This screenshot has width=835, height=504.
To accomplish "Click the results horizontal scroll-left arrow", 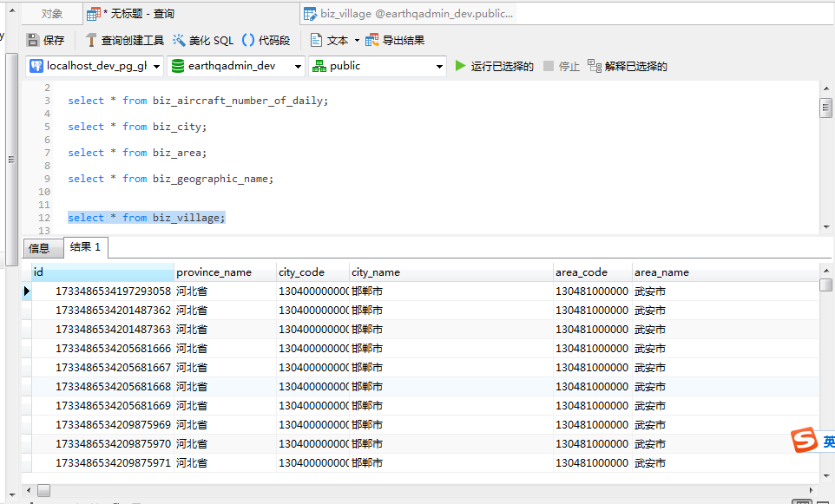I will click(29, 491).
